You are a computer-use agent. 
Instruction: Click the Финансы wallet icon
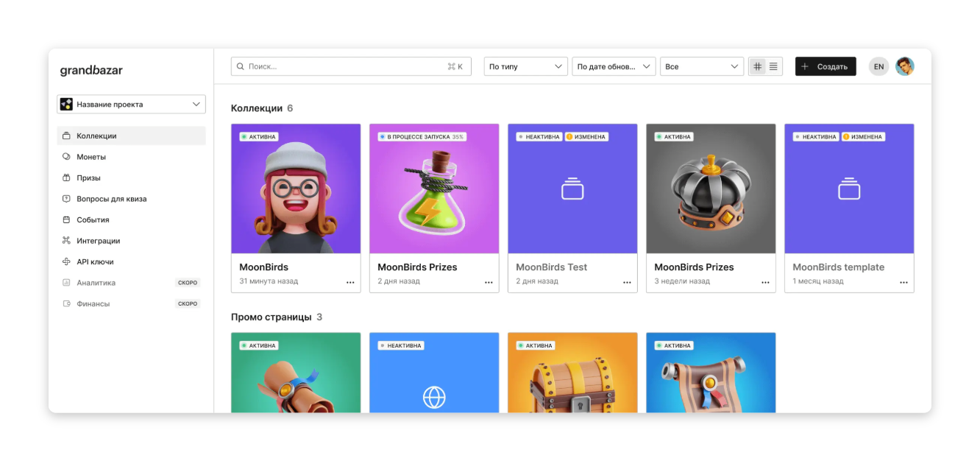(66, 303)
